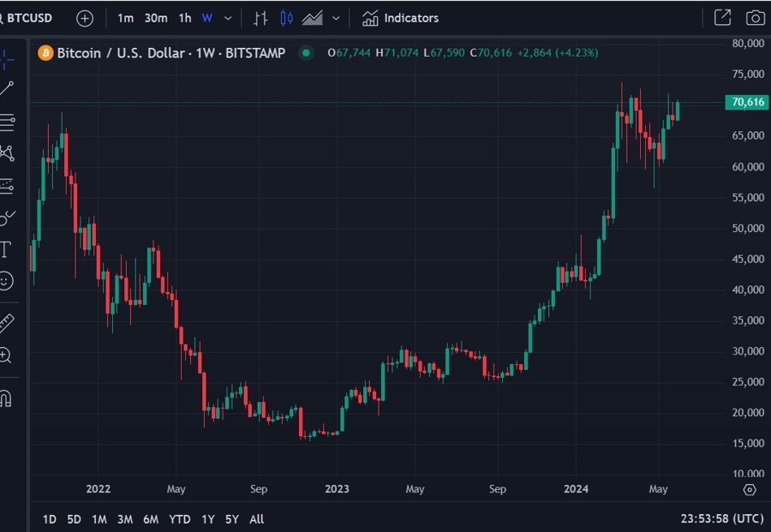
Task: Set range to 5Y
Action: tap(231, 519)
